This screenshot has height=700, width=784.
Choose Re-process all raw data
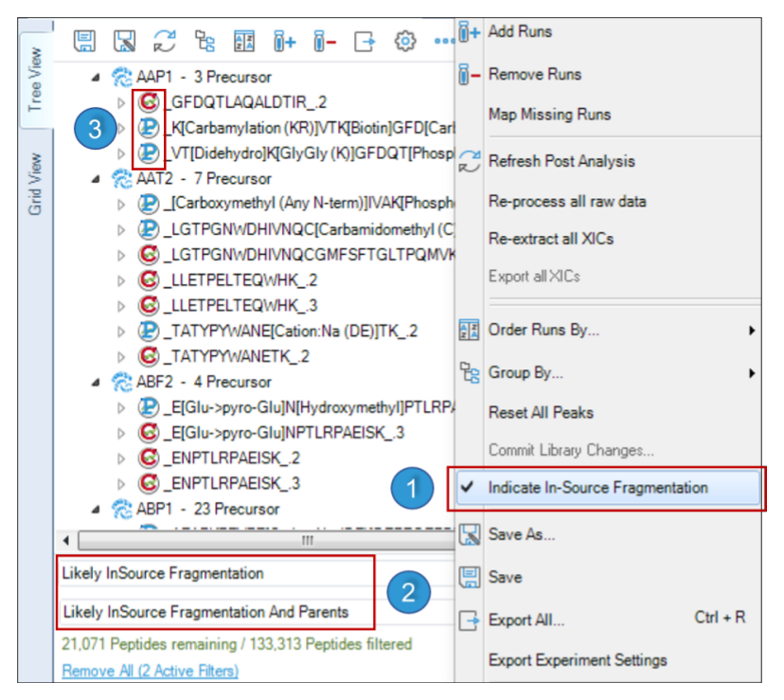(x=567, y=201)
